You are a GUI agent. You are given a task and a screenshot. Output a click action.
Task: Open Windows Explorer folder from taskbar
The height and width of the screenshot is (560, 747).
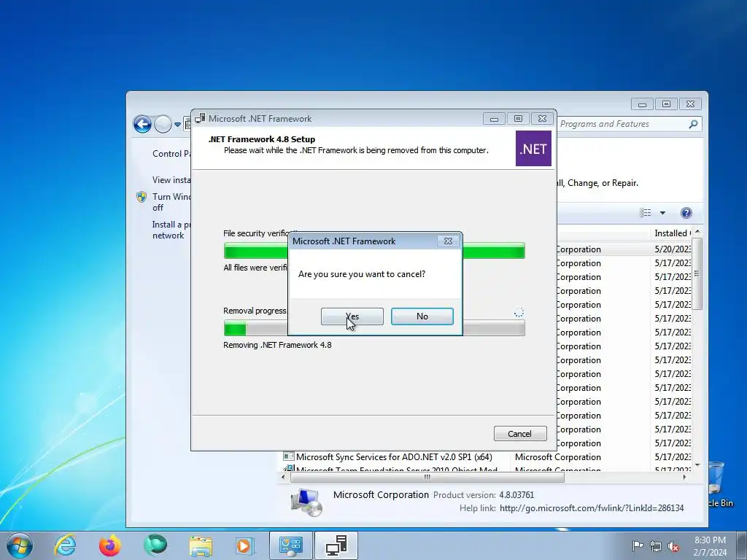(x=201, y=546)
